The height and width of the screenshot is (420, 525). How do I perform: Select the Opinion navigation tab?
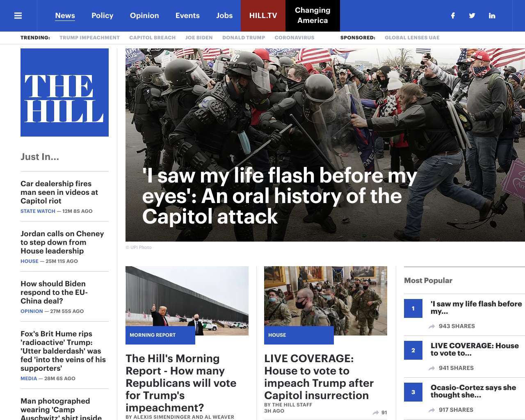(144, 16)
